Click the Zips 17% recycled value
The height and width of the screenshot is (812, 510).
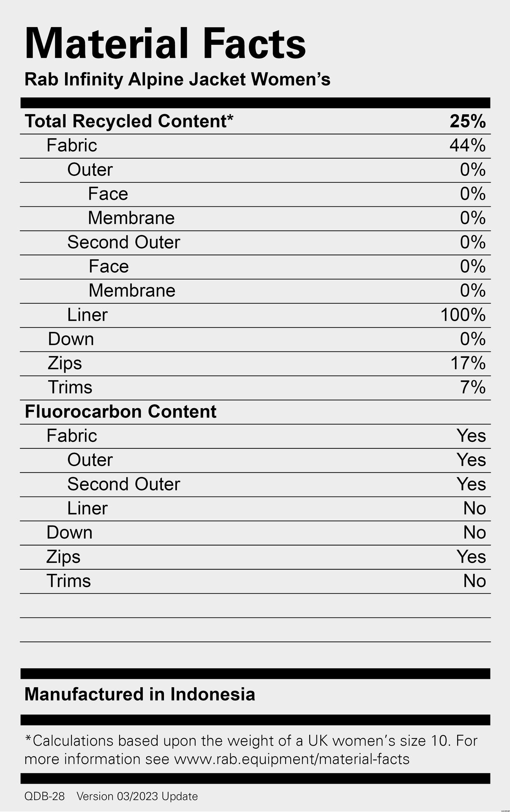468,363
